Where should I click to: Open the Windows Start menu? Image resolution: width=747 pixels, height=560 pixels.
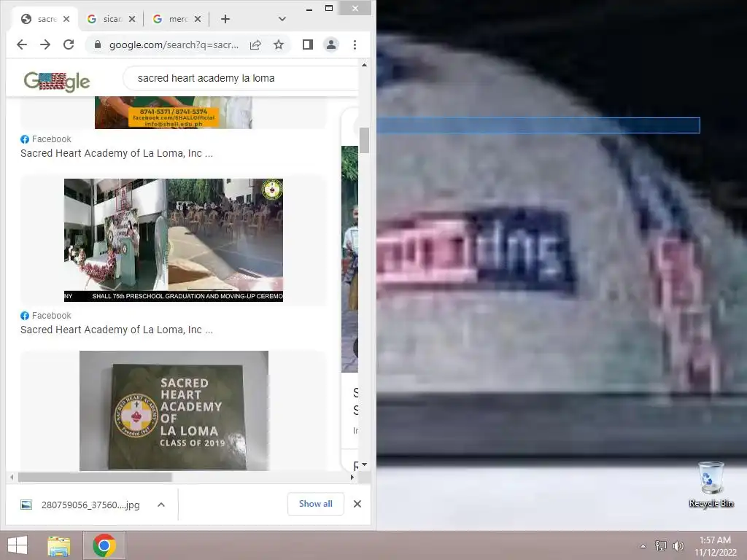point(18,545)
